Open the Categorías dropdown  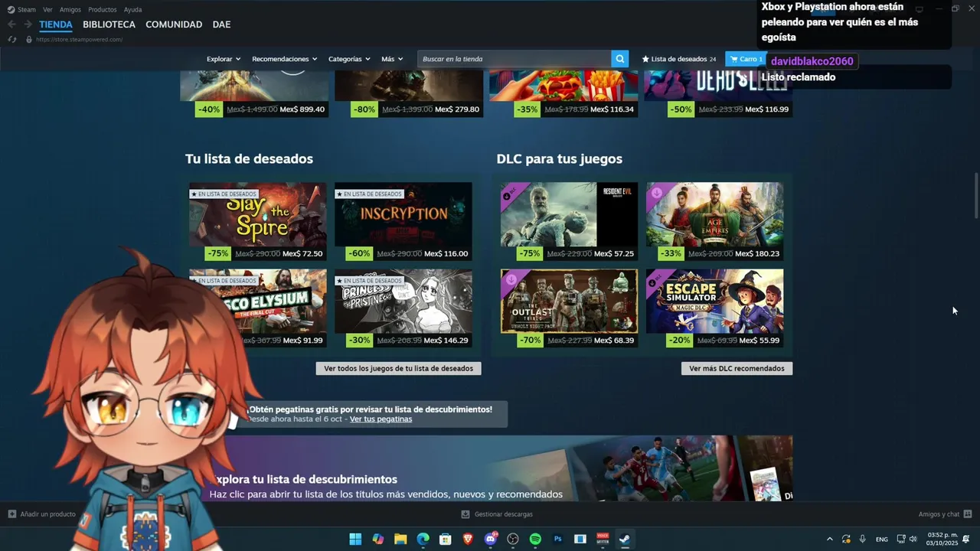pyautogui.click(x=349, y=59)
